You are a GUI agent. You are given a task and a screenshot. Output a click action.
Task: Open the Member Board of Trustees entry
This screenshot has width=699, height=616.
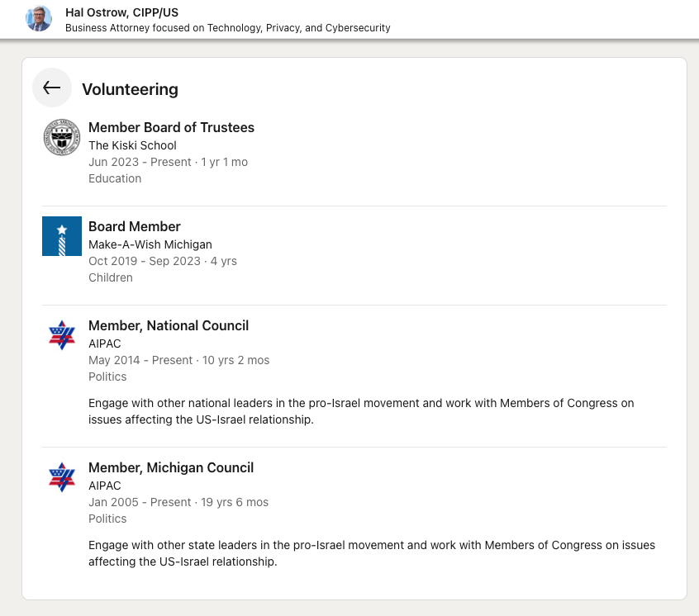pos(171,127)
